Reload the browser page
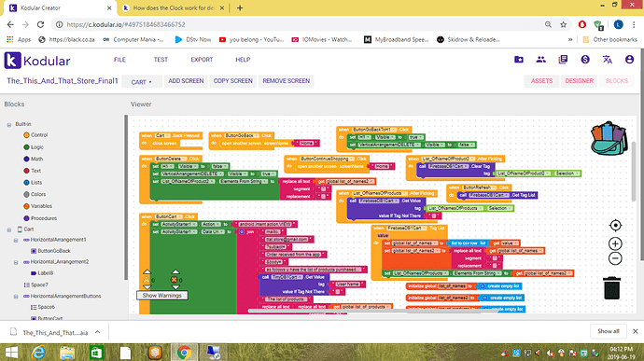644x361 pixels. click(x=40, y=24)
